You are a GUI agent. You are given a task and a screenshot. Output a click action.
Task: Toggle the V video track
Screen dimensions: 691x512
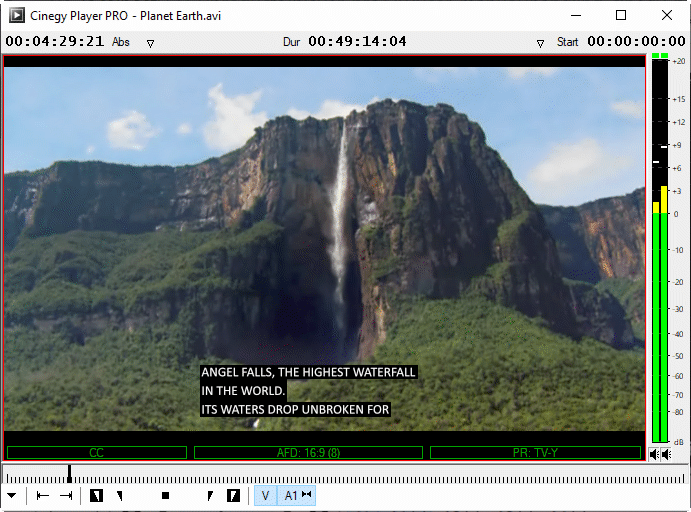(x=265, y=496)
